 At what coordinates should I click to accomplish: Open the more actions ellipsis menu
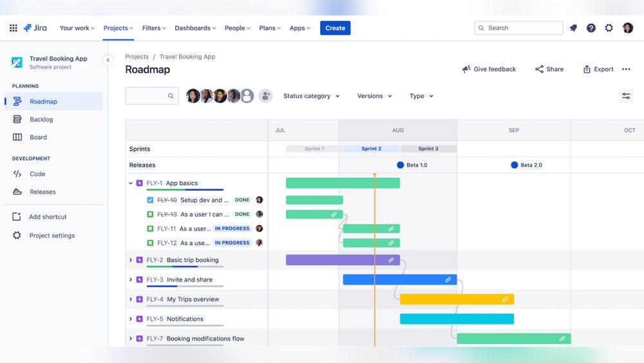[x=626, y=69]
